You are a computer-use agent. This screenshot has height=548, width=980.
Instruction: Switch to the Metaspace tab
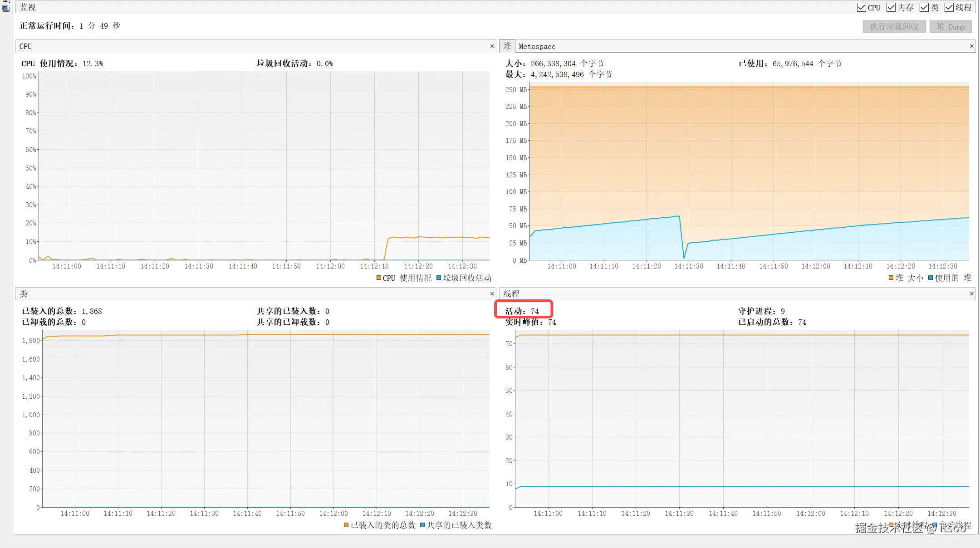pyautogui.click(x=537, y=46)
